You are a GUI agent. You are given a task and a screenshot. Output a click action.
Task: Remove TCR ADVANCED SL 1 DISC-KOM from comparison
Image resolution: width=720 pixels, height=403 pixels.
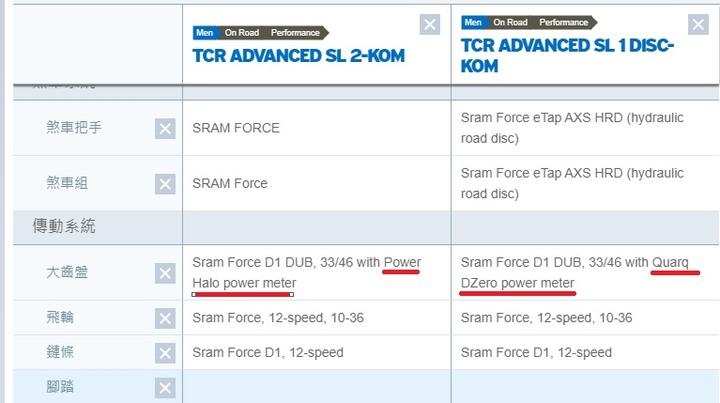pos(698,24)
